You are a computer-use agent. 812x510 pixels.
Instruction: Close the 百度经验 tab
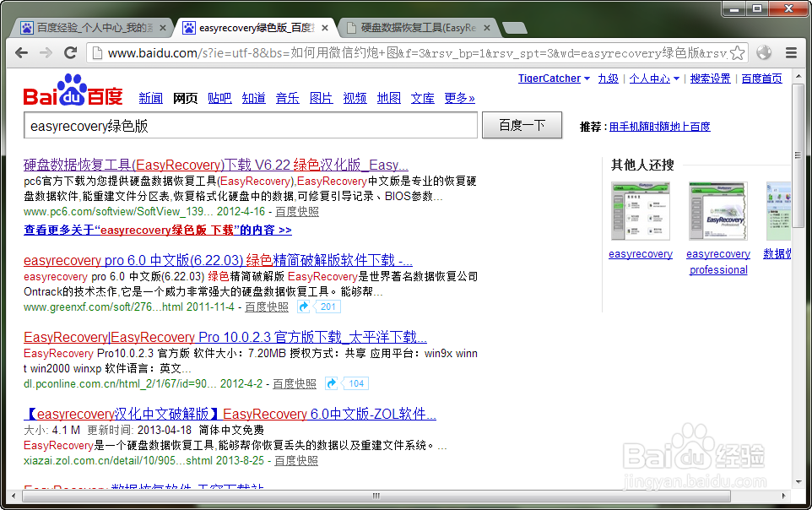(163, 28)
